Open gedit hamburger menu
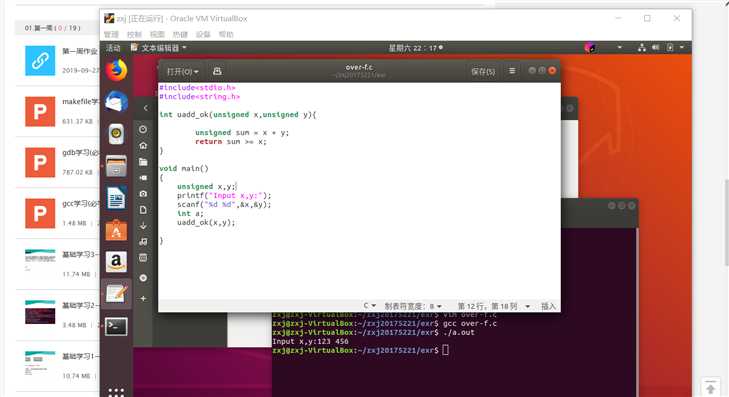This screenshot has height=397, width=729. [512, 71]
